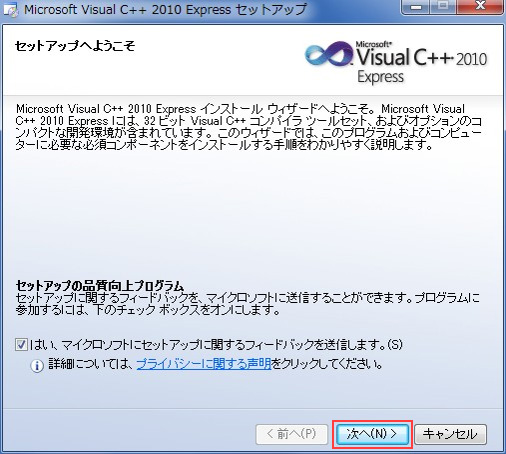Open the プライバシーに関する声明 link
This screenshot has height=454, width=506.
(x=204, y=364)
